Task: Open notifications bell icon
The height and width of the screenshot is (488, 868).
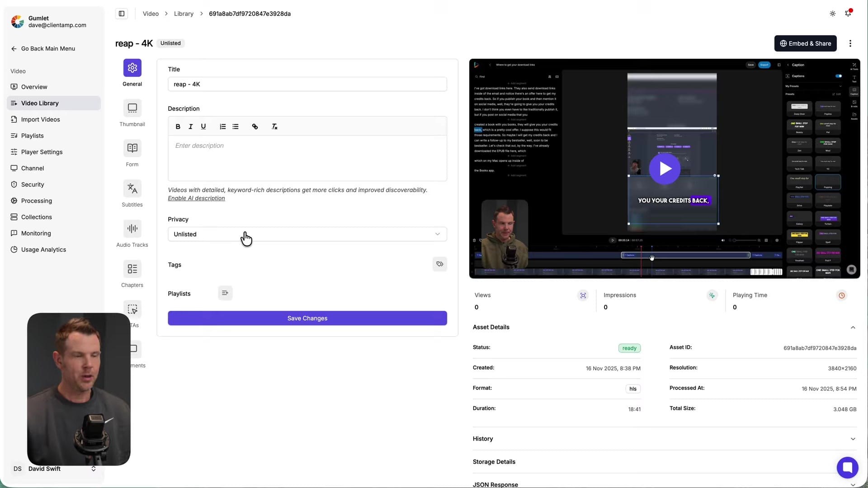Action: 848,14
